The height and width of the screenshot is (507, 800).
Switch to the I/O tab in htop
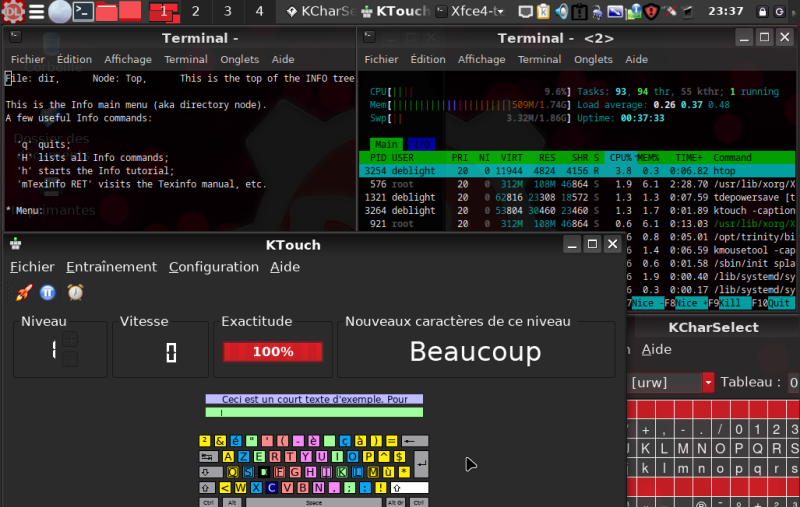[421, 144]
